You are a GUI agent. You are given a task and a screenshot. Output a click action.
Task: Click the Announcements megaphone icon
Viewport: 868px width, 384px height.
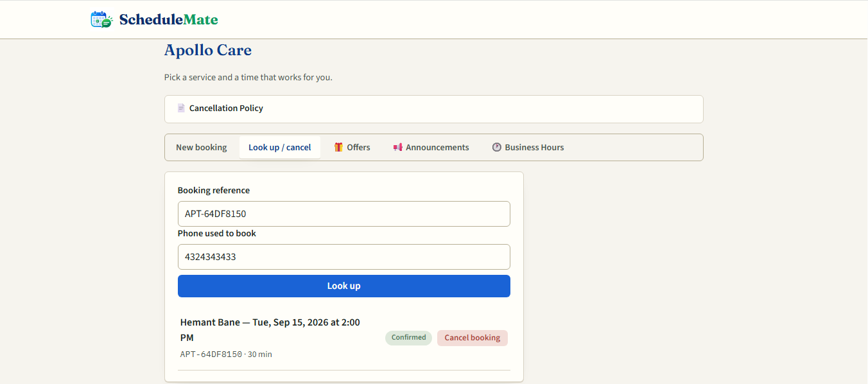pos(397,147)
